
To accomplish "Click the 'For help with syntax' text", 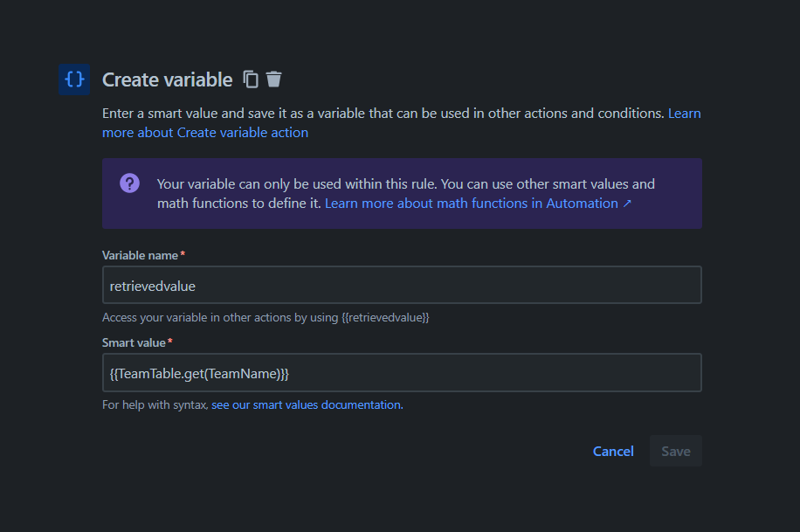I will click(x=155, y=404).
